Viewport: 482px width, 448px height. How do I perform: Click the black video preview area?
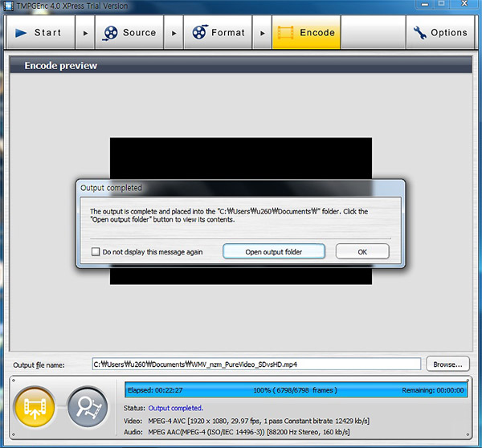tap(241, 158)
